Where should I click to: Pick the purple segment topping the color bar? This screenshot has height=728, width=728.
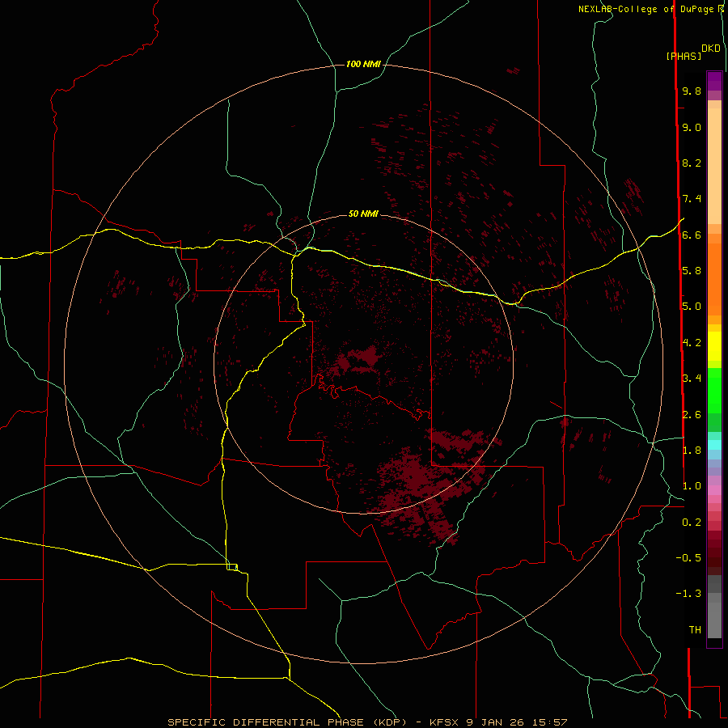tap(714, 81)
